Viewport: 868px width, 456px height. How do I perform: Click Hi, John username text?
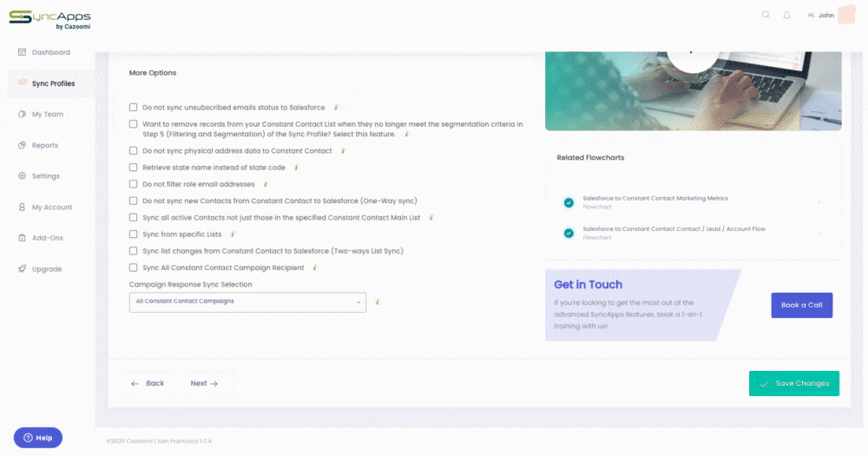[821, 15]
